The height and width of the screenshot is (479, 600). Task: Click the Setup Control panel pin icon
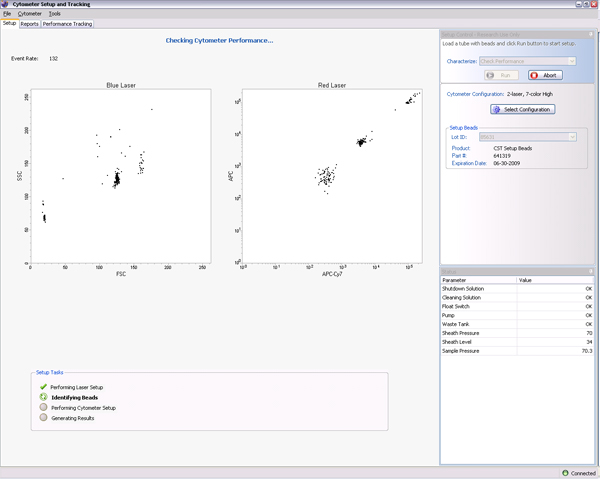tap(591, 34)
